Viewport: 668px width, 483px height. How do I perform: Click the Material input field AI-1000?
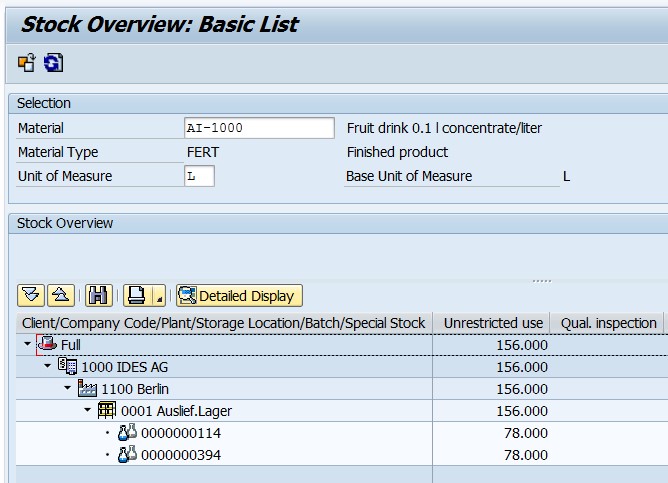[259, 128]
